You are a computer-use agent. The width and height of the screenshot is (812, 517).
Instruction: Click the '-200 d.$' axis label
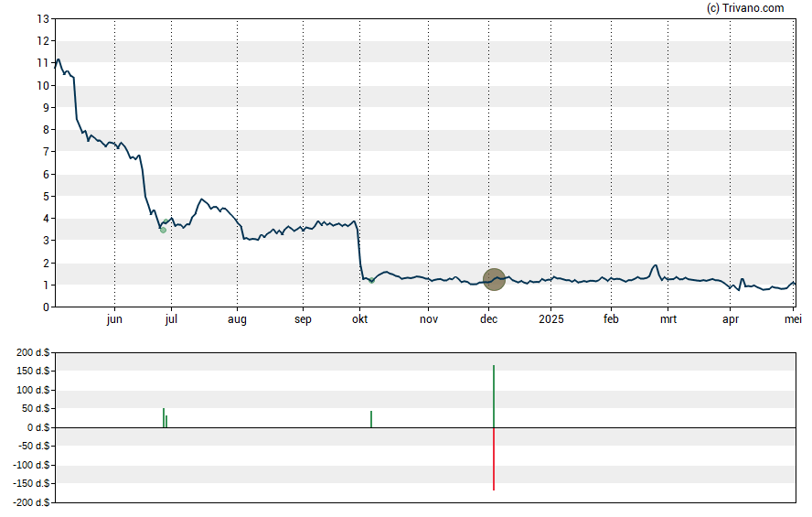32,502
